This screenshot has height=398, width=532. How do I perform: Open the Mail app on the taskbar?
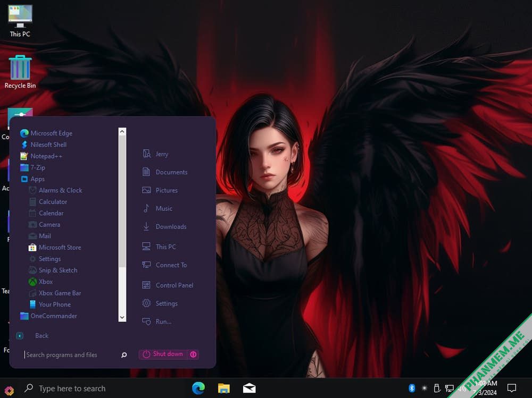click(x=250, y=388)
